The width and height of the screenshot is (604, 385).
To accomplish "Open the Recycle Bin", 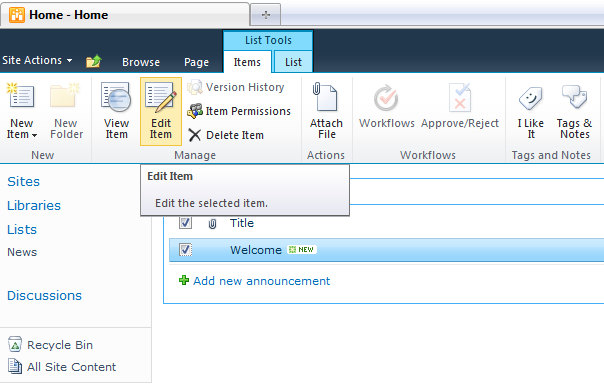I will point(60,345).
